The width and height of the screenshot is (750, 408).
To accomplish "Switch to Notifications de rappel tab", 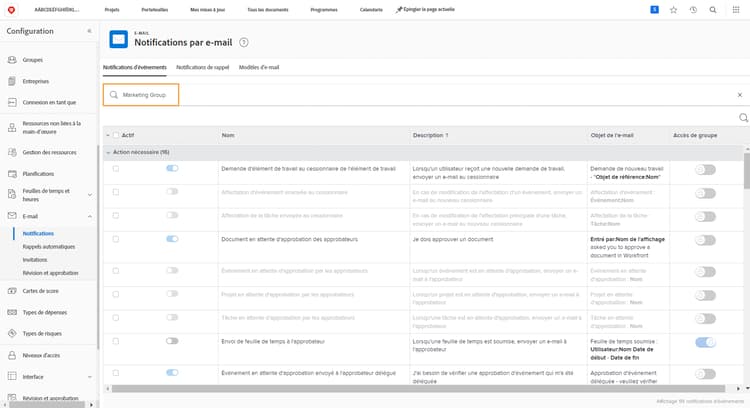I will coord(203,67).
